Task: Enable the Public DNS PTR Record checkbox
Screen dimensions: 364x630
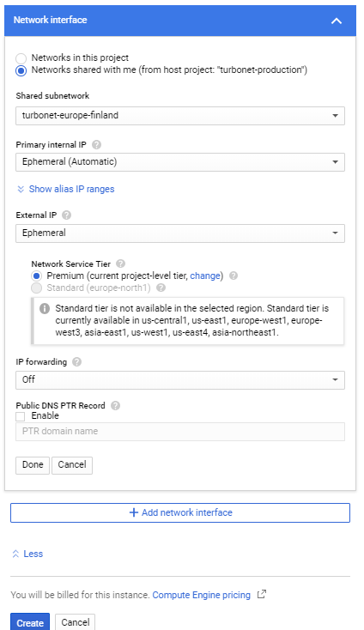Action: click(x=20, y=416)
